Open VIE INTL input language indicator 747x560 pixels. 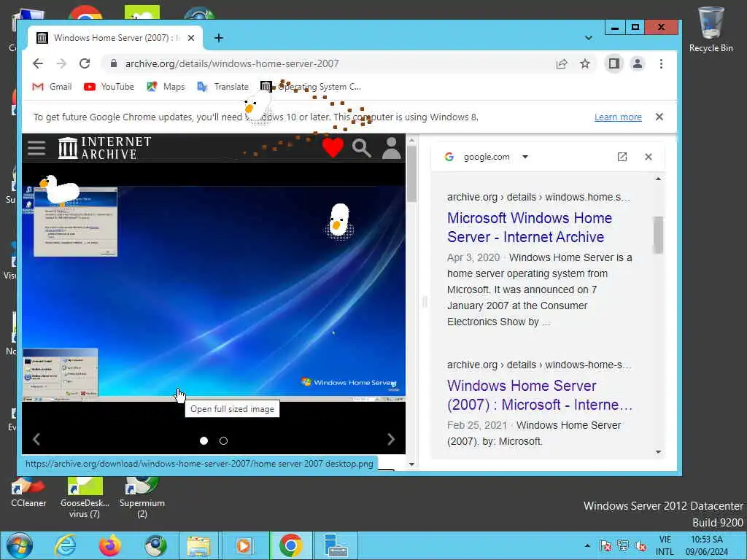[665, 545]
